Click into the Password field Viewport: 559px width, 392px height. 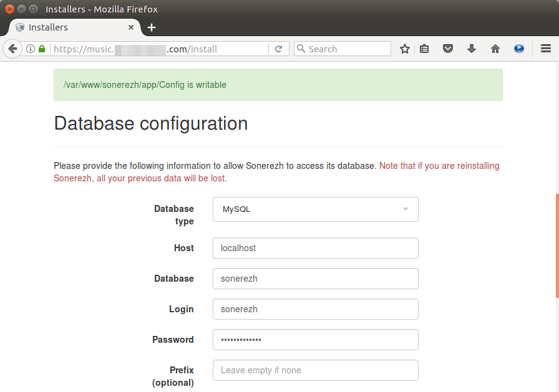(315, 340)
